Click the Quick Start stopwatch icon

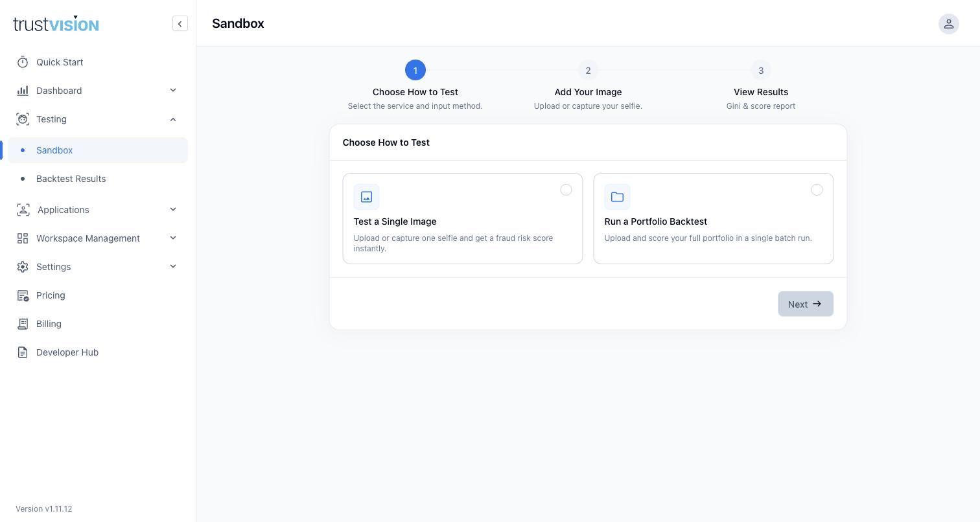tap(23, 62)
